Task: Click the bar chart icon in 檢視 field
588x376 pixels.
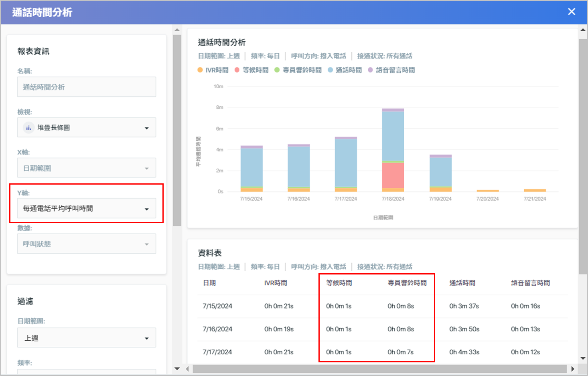Action: tap(28, 128)
